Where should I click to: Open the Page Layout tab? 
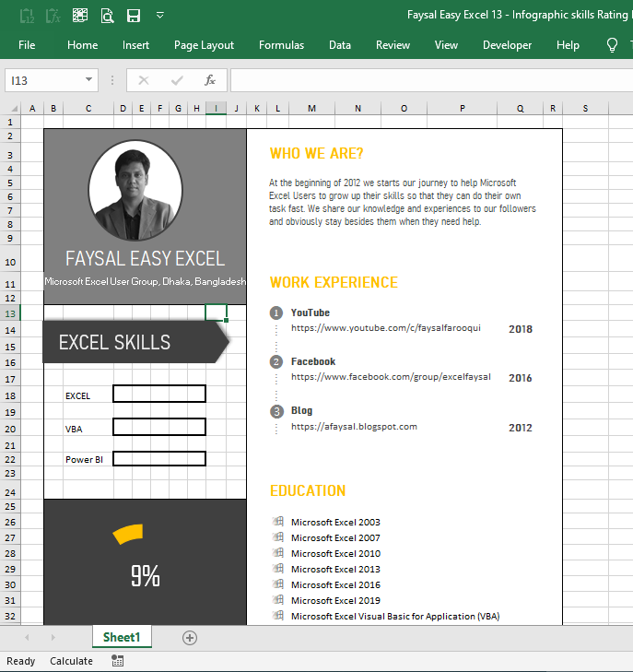click(x=204, y=45)
